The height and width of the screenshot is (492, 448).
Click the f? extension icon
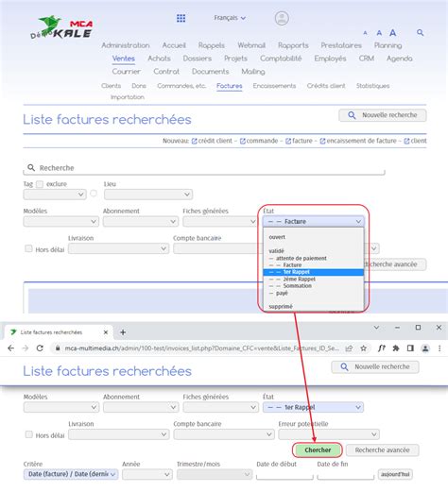382,348
